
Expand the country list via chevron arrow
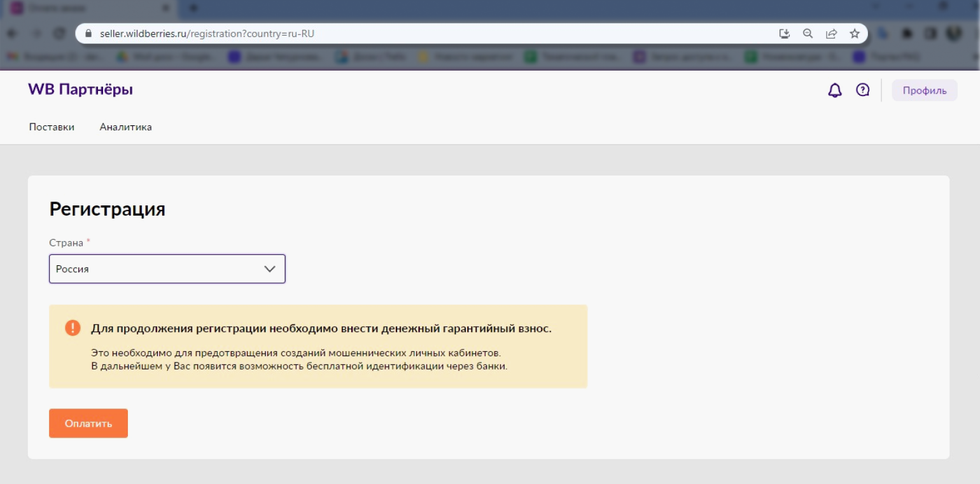[x=270, y=269]
